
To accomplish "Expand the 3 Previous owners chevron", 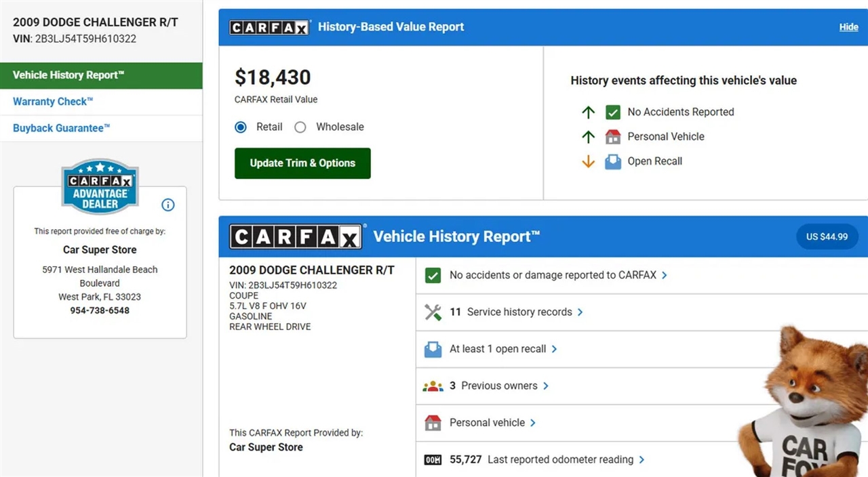I will 546,386.
